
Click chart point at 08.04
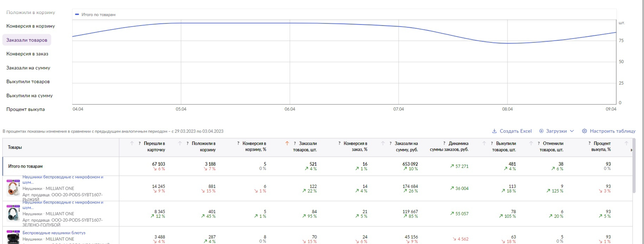pyautogui.click(x=507, y=43)
